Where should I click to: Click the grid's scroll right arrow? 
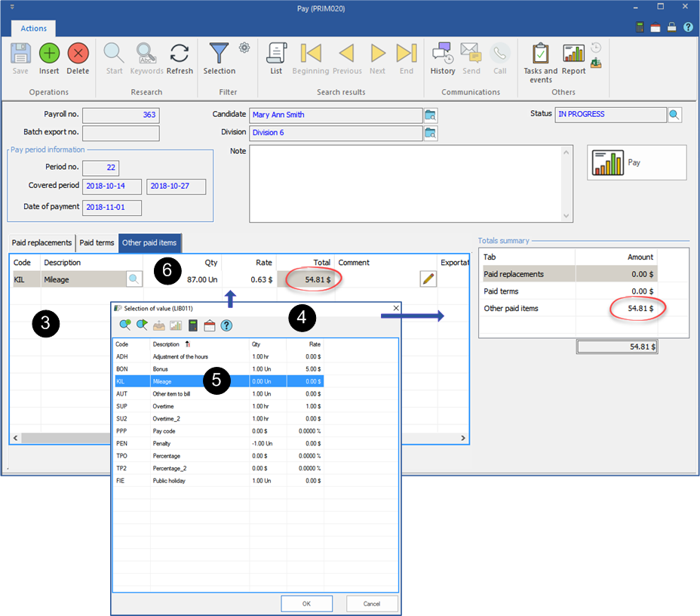463,438
